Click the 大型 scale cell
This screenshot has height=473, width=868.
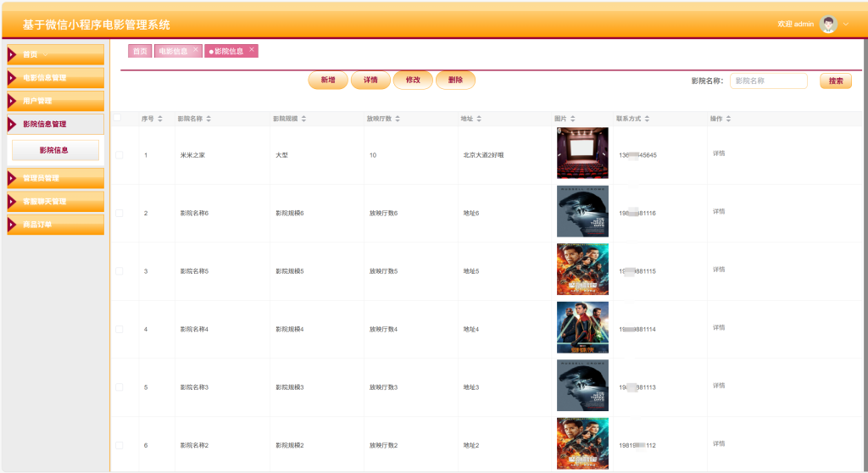[x=281, y=155]
